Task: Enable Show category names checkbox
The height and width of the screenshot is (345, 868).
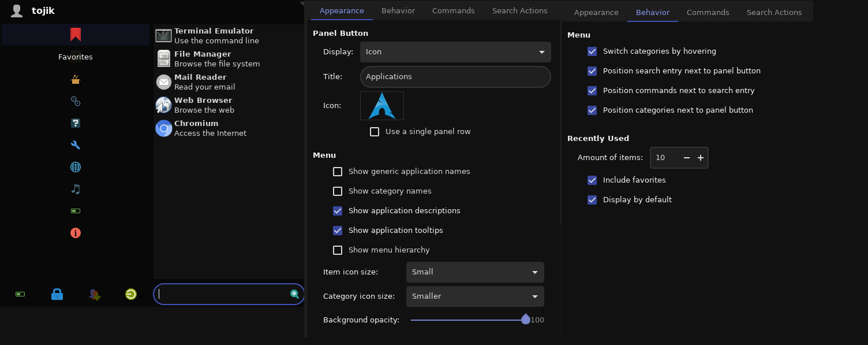Action: (x=338, y=191)
